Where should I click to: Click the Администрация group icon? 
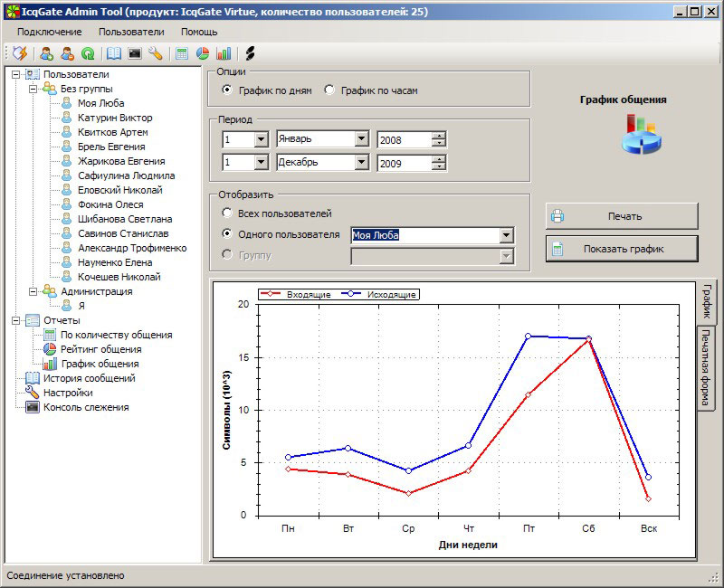click(50, 291)
